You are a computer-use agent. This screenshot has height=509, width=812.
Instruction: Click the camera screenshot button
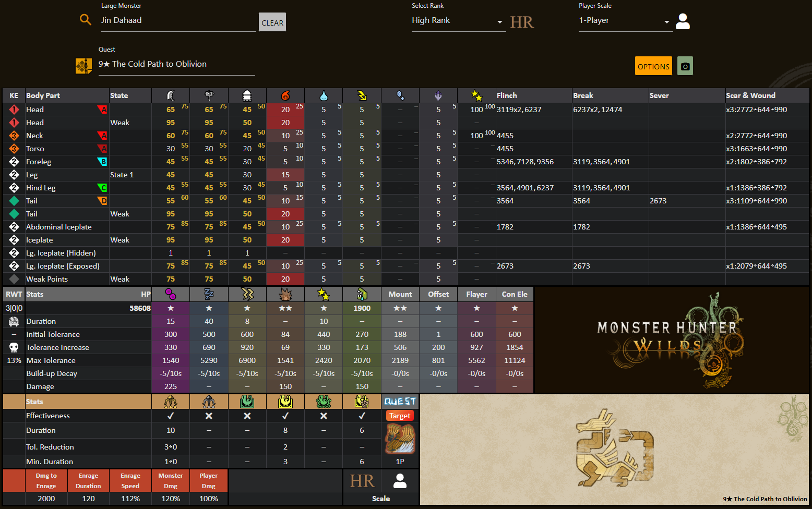pyautogui.click(x=685, y=66)
